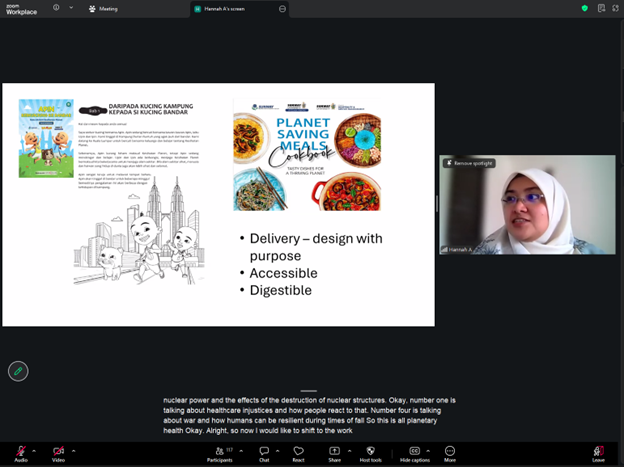The height and width of the screenshot is (467, 624).
Task: Click the Leave meeting button
Action: tap(598, 452)
